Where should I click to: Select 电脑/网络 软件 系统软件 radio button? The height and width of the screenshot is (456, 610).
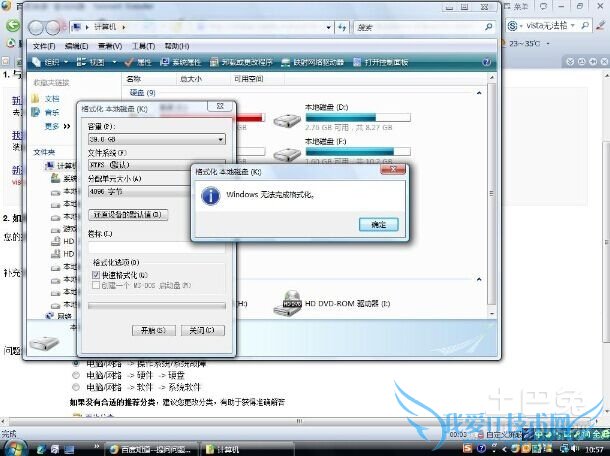[76, 387]
